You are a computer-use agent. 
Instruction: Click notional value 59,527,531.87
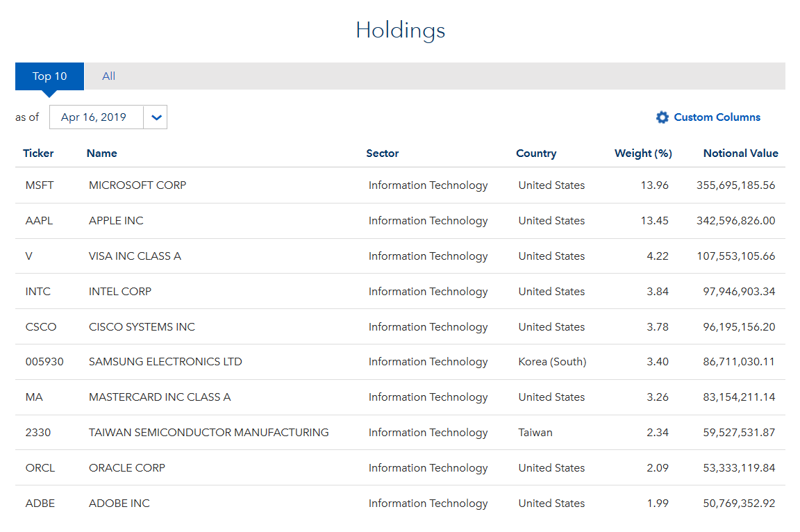pyautogui.click(x=740, y=433)
